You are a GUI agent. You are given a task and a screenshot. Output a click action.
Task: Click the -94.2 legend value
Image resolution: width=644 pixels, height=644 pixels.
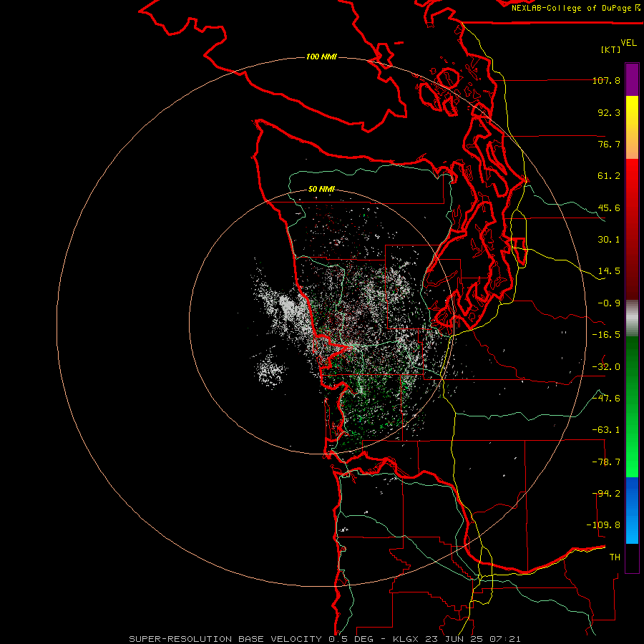point(606,494)
